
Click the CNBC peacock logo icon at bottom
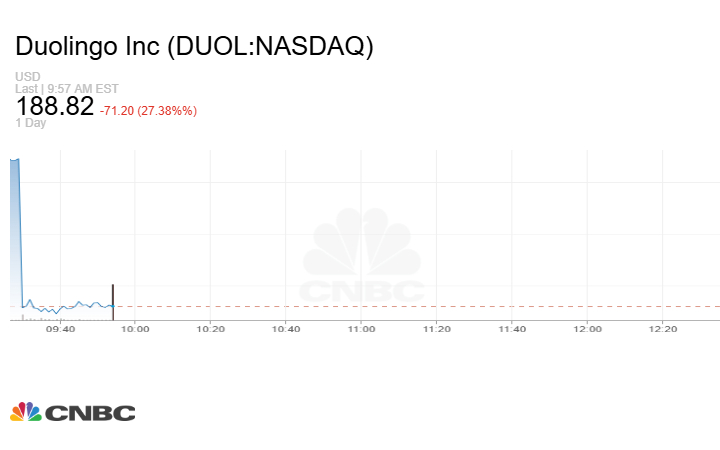tap(26, 412)
